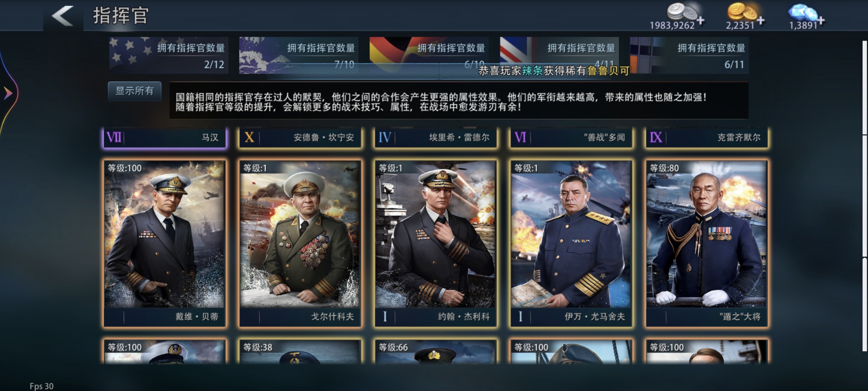The image size is (868, 391).
Task: Select the US flag commander tab
Action: [x=168, y=55]
